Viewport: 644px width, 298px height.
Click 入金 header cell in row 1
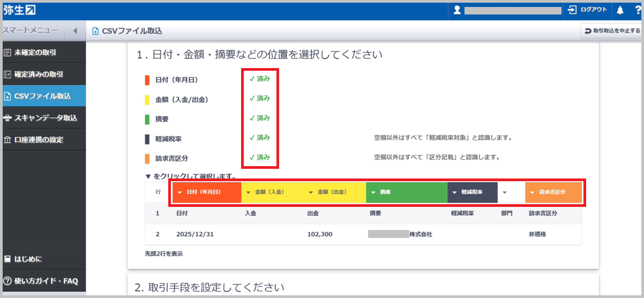tap(250, 213)
